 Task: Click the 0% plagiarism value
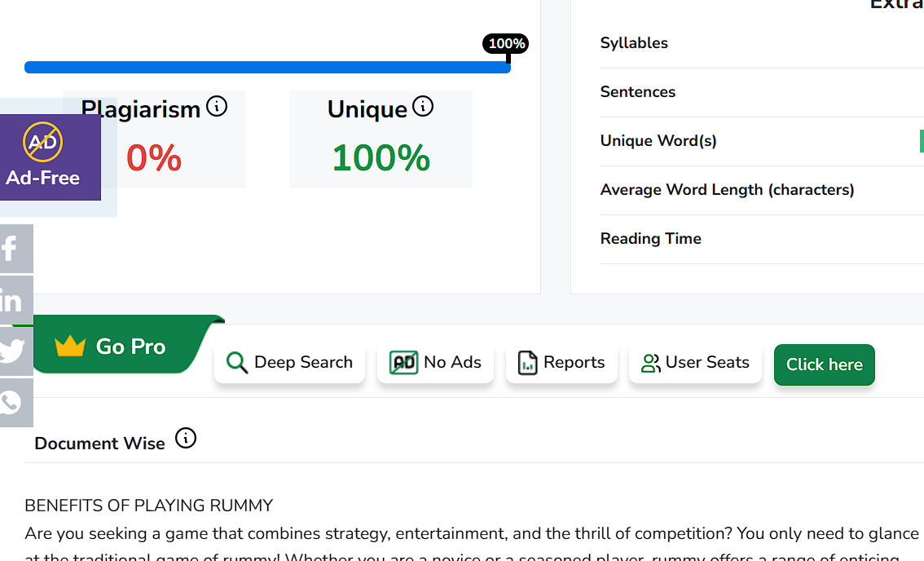154,158
